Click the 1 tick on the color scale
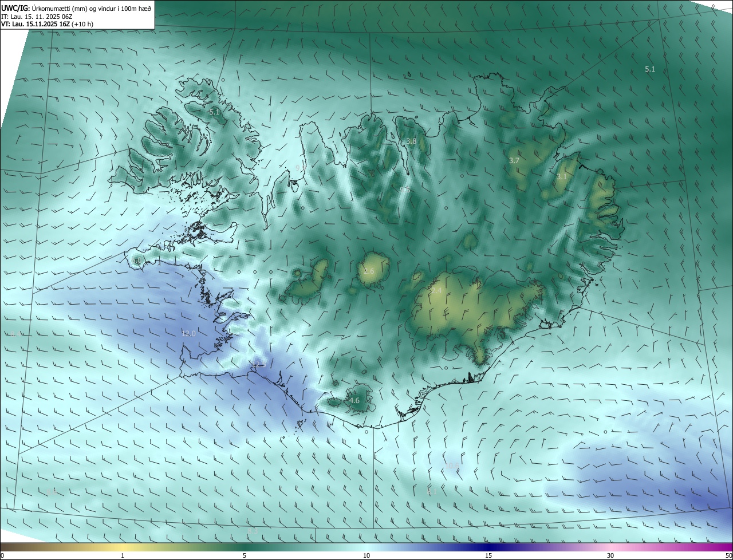The image size is (733, 560). tap(123, 555)
